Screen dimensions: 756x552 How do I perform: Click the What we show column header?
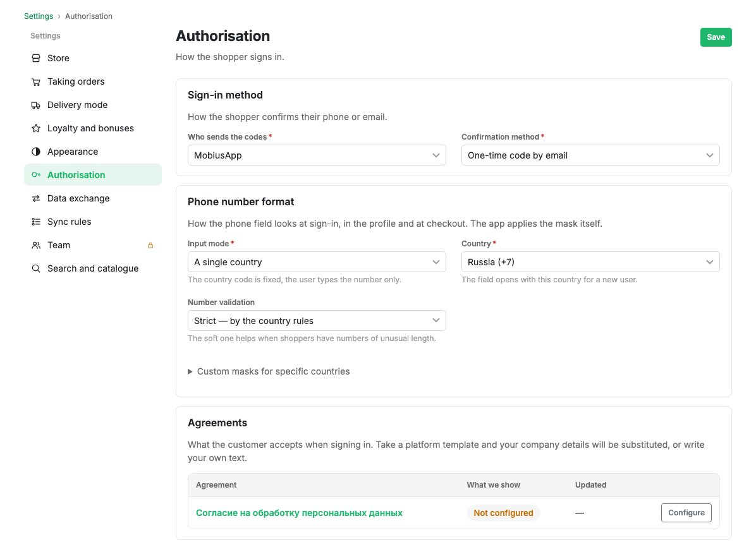[493, 485]
